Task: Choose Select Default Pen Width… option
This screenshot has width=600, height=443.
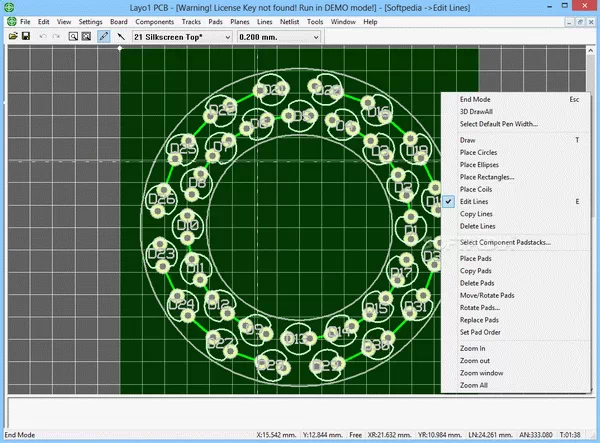Action: (x=499, y=124)
